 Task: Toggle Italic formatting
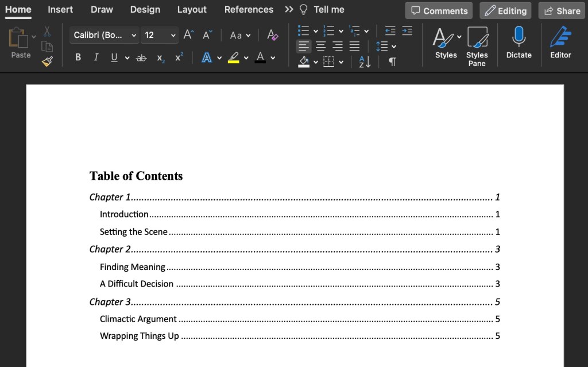point(96,57)
